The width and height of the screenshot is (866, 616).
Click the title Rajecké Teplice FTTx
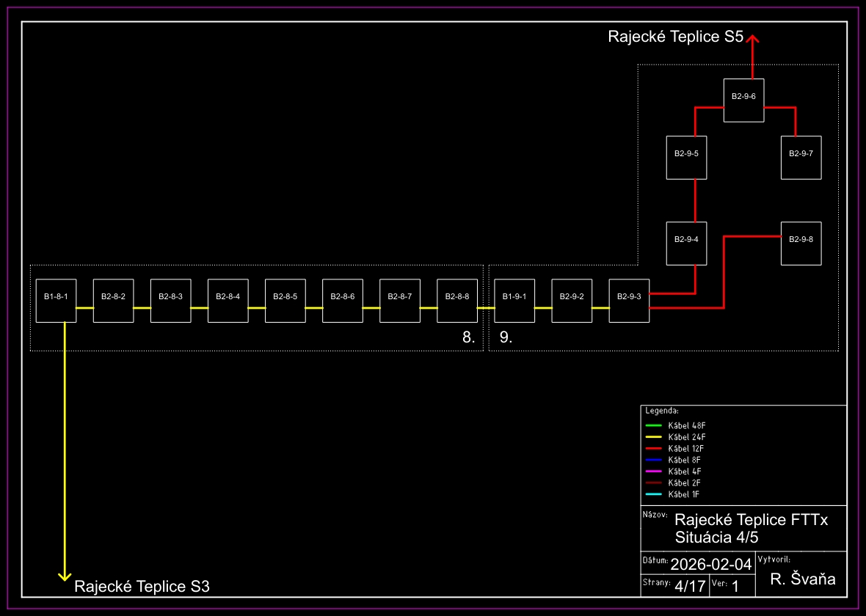pos(751,520)
